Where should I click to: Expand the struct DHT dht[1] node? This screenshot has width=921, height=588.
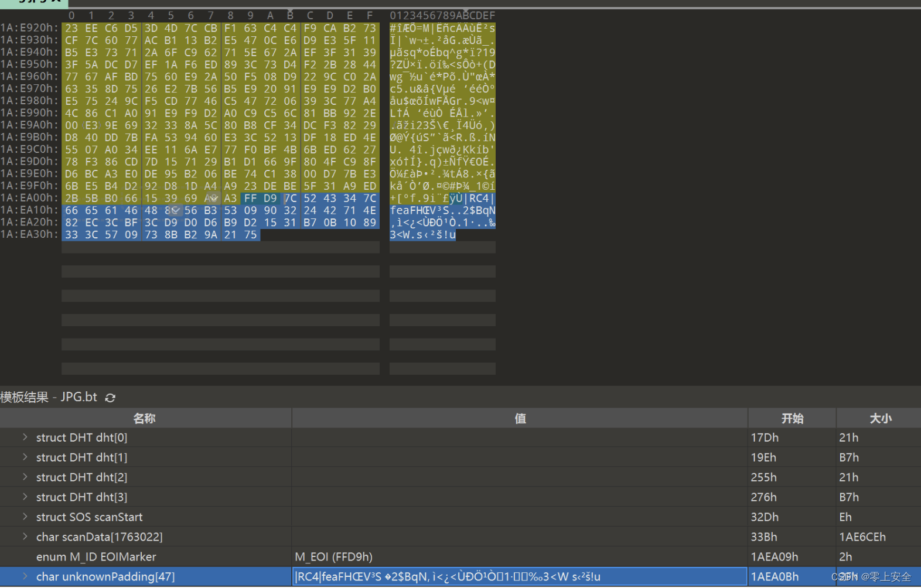coord(25,457)
